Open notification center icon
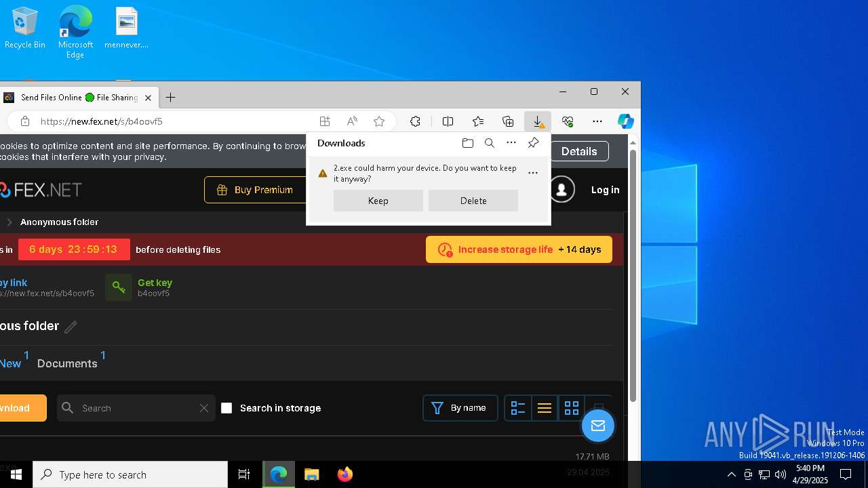The width and height of the screenshot is (868, 488). point(846,474)
